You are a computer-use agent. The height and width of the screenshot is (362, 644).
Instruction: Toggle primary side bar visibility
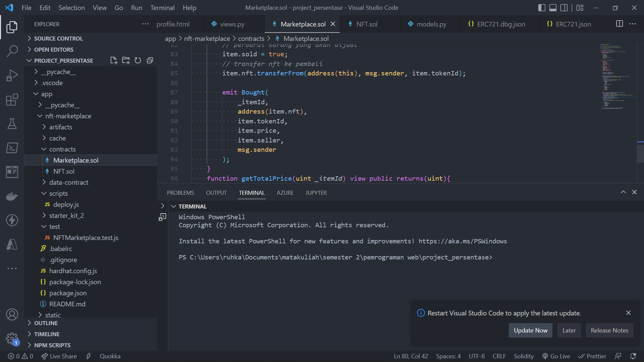coord(542,8)
